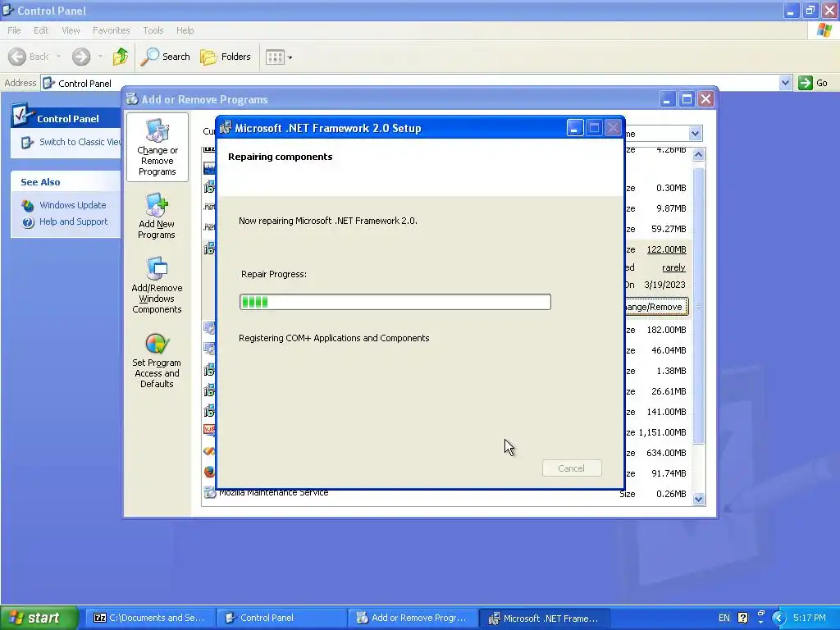Image resolution: width=840 pixels, height=630 pixels.
Task: Switch to Control Panel taskbar button
Action: coord(282,619)
